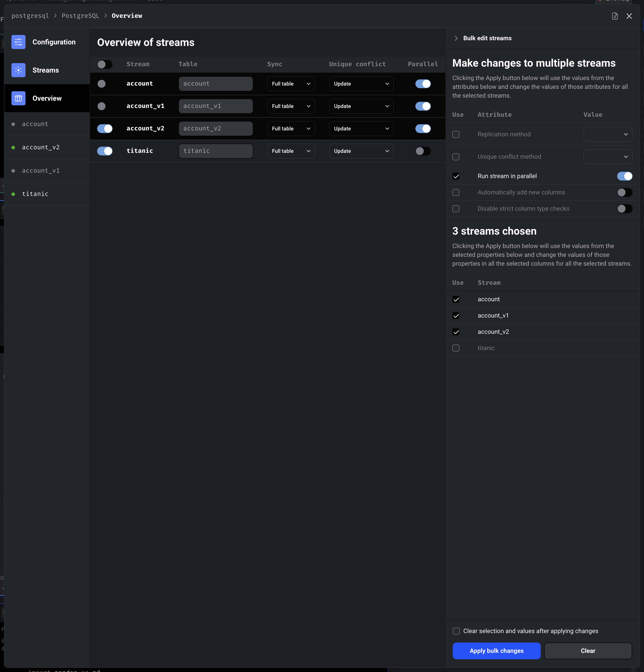Open the Configuration section
This screenshot has width=644, height=672.
click(x=47, y=42)
